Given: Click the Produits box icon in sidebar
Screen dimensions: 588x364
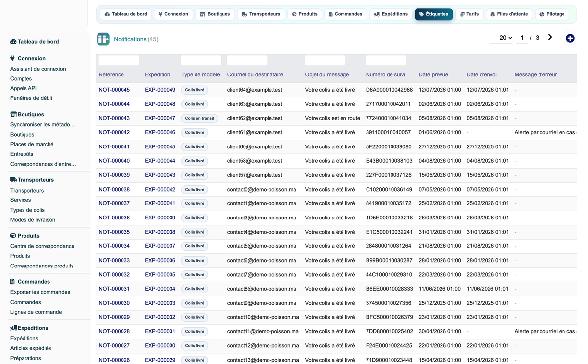Looking at the screenshot, I should point(13,236).
